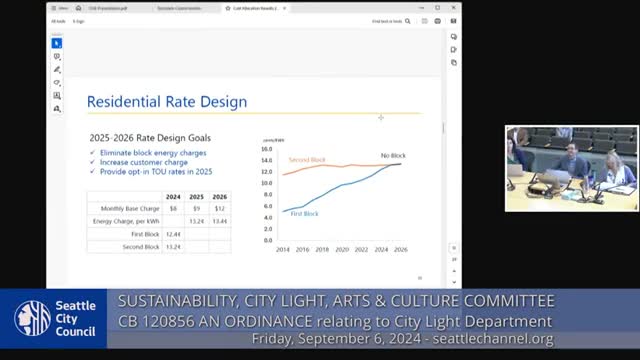Click the $12 base charge cell
This screenshot has width=640, height=360.
(220, 209)
